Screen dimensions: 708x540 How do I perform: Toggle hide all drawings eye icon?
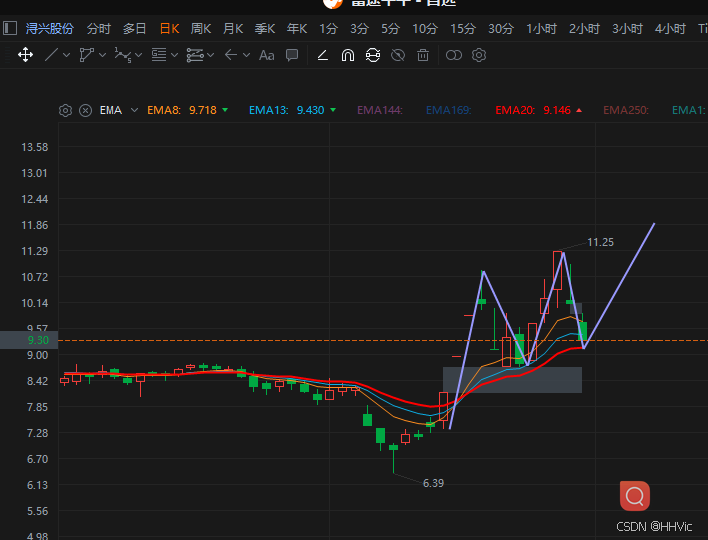click(x=398, y=55)
